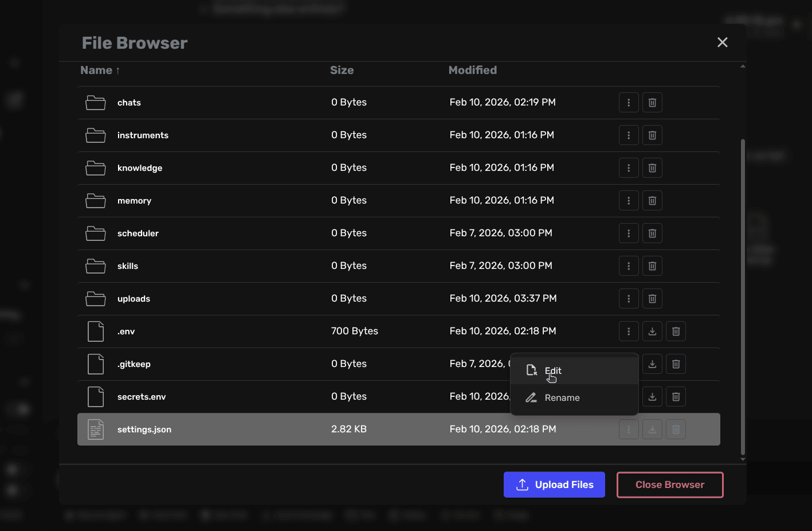Open the instruments folder
The image size is (812, 531).
(x=143, y=135)
